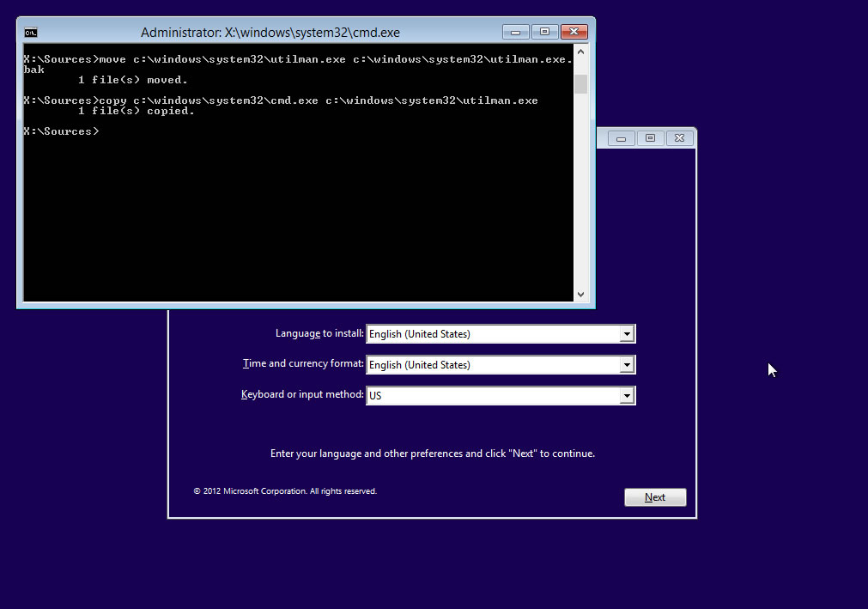Close the Administrator command prompt
Image resolution: width=868 pixels, height=609 pixels.
coord(574,31)
